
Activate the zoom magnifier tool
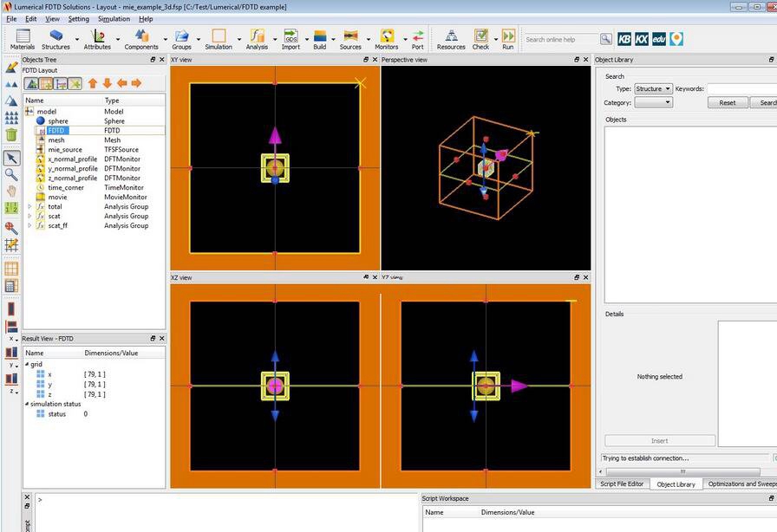(x=11, y=174)
